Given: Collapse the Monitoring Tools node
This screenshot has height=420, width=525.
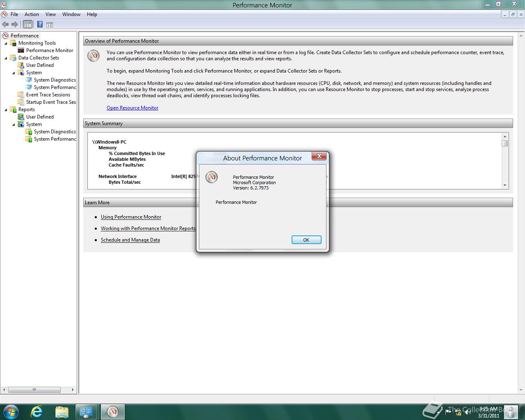Looking at the screenshot, I should pyautogui.click(x=6, y=43).
